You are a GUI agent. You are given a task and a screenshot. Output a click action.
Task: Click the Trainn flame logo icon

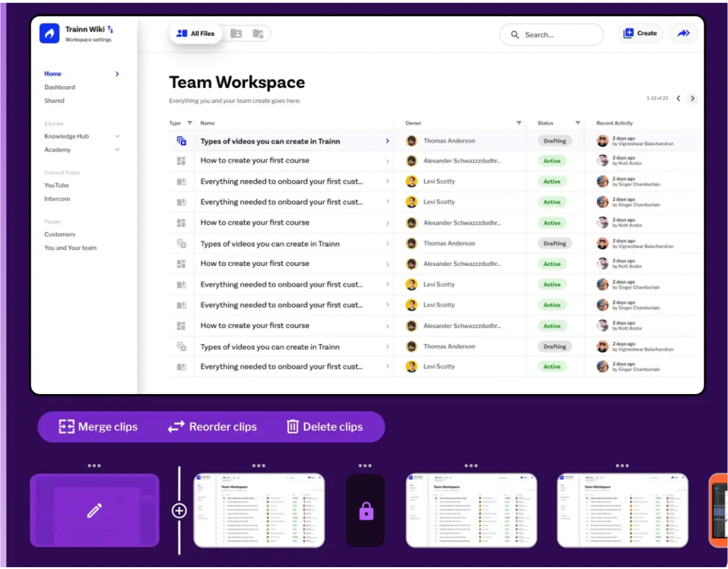point(49,33)
